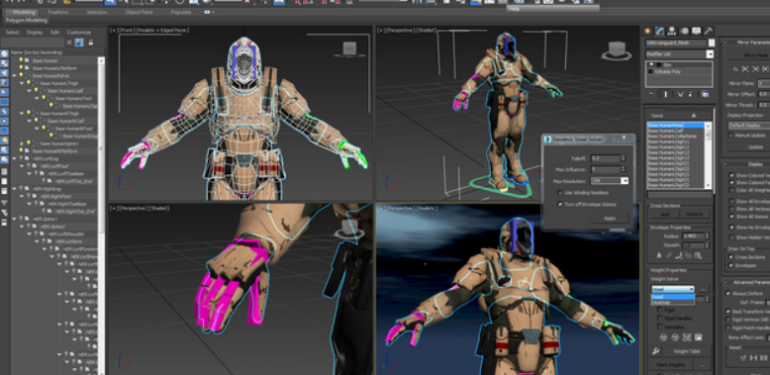Open the Weight Solver dropdown
The height and width of the screenshot is (375, 770).
tap(673, 289)
